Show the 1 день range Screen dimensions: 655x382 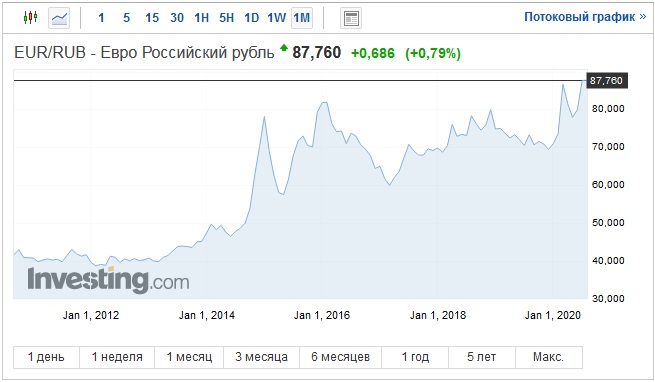[46, 357]
